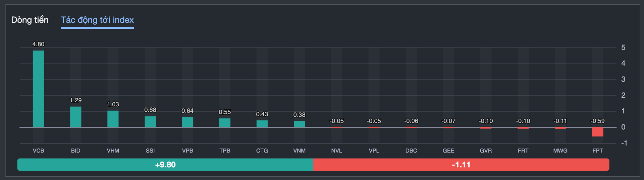Click the red -1.11 total segment

[x=461, y=165]
